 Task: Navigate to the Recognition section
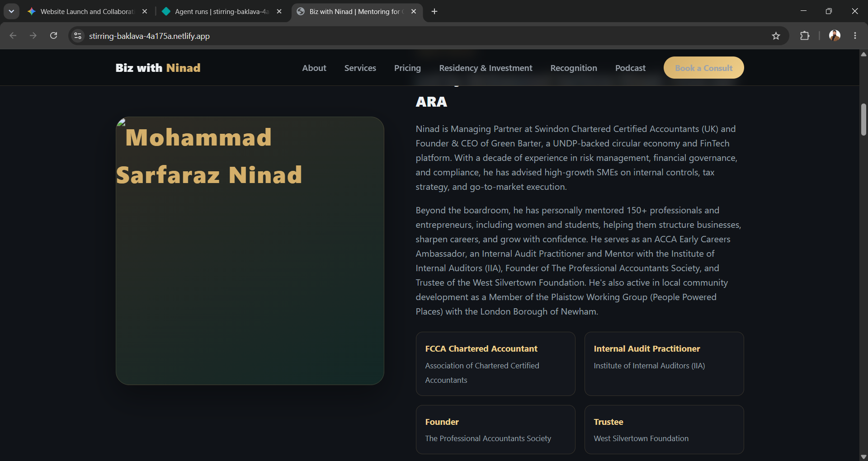pos(574,68)
